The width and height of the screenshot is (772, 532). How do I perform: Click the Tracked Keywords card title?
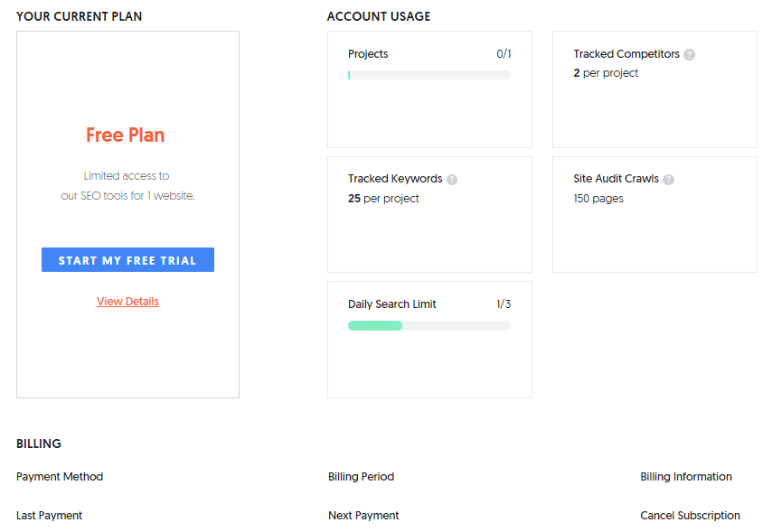(395, 179)
